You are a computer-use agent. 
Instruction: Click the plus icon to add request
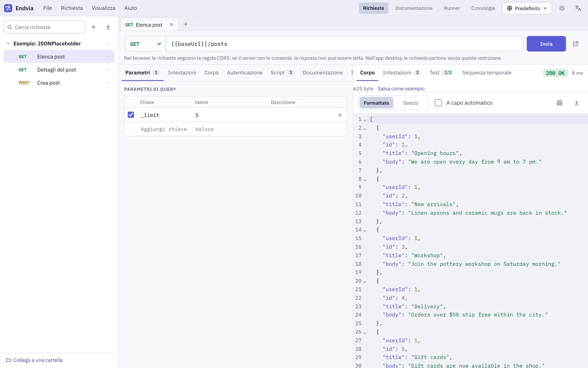pos(93,27)
